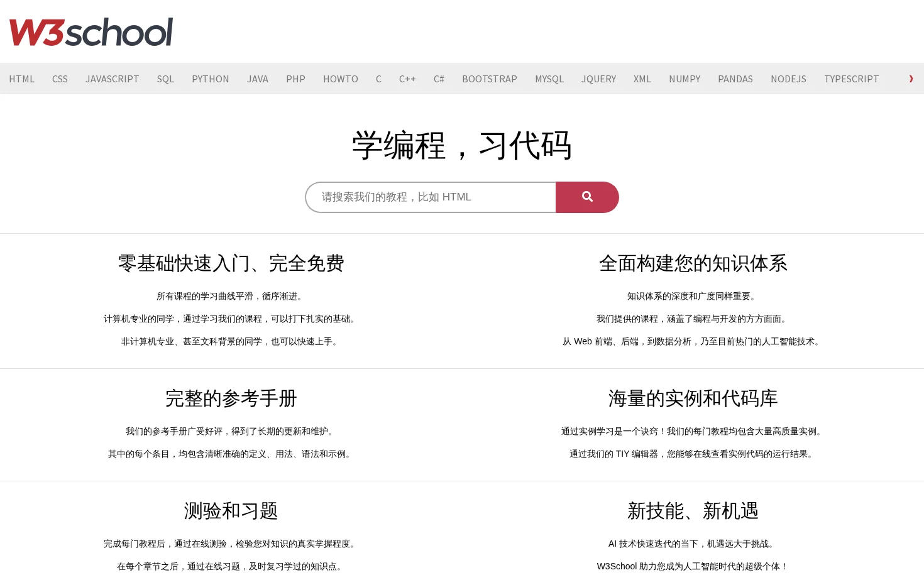Click line starting 通过实例学习是一个诀窍
The height and width of the screenshot is (580, 924).
693,431
